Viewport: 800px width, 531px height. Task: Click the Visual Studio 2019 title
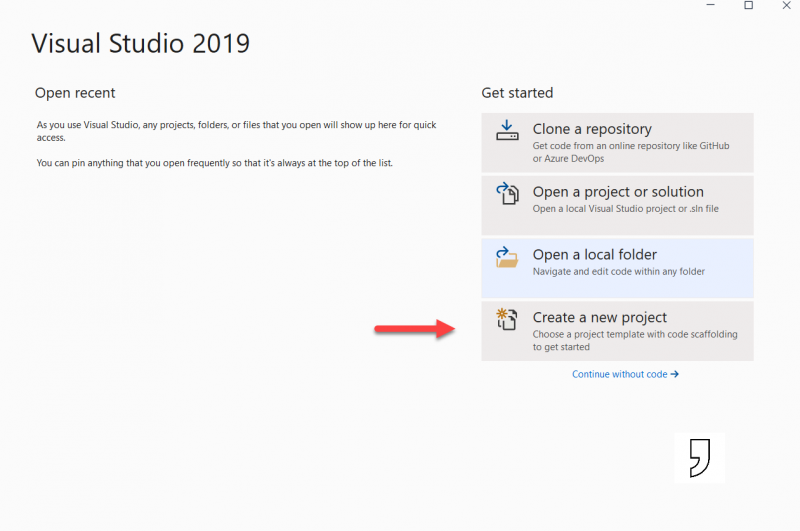(x=141, y=43)
